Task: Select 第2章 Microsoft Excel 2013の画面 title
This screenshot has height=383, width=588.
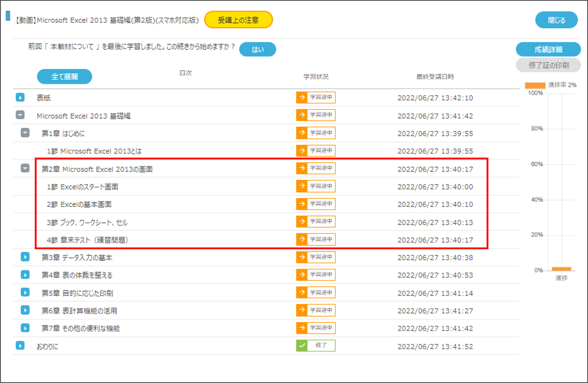Action: [x=97, y=169]
